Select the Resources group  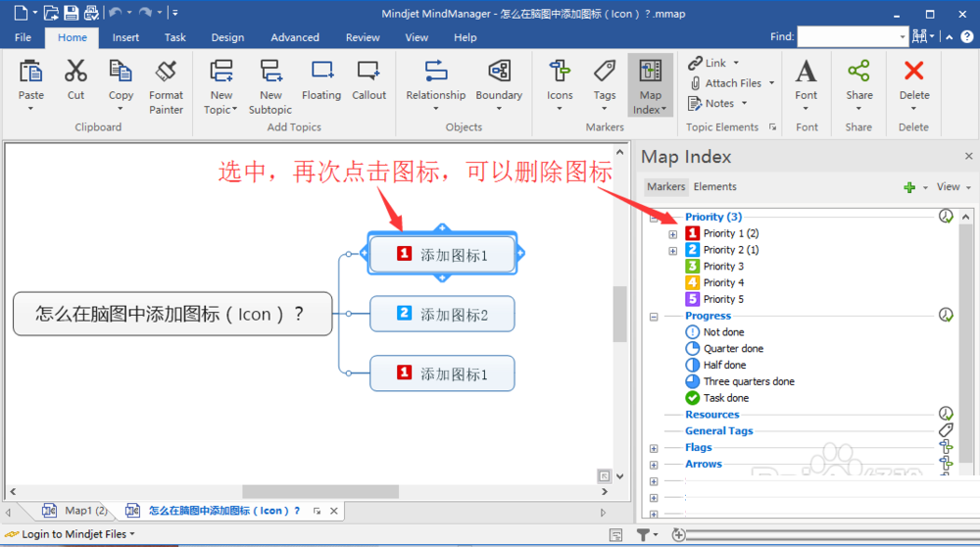click(x=711, y=415)
